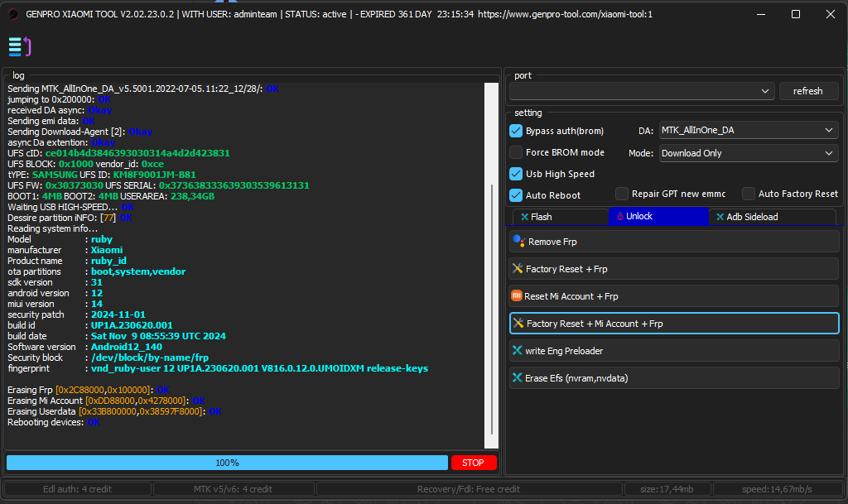This screenshot has height=504, width=848.
Task: Check Auto Factory Reset option
Action: click(x=749, y=194)
